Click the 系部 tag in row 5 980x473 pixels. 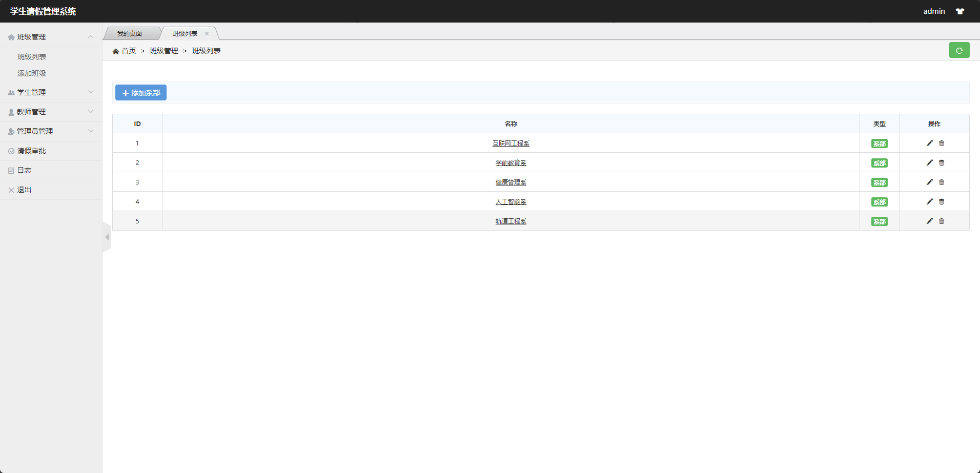(880, 221)
